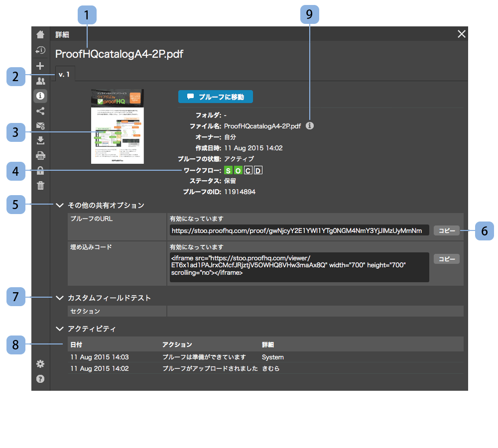Open the envelope with gear icon

(40, 125)
